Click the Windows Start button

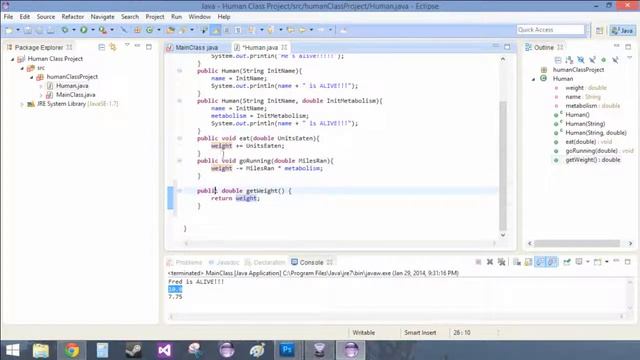pos(12,350)
